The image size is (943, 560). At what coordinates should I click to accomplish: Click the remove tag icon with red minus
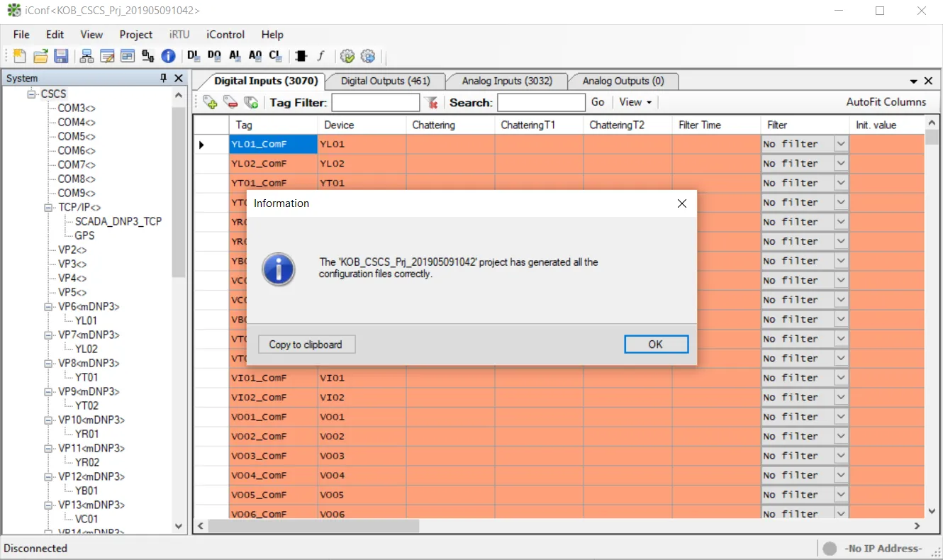(230, 102)
